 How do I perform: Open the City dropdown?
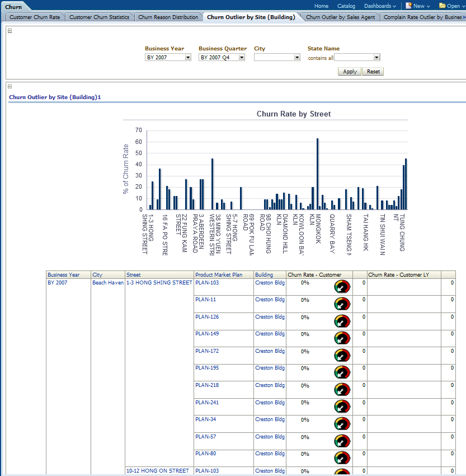tap(297, 57)
